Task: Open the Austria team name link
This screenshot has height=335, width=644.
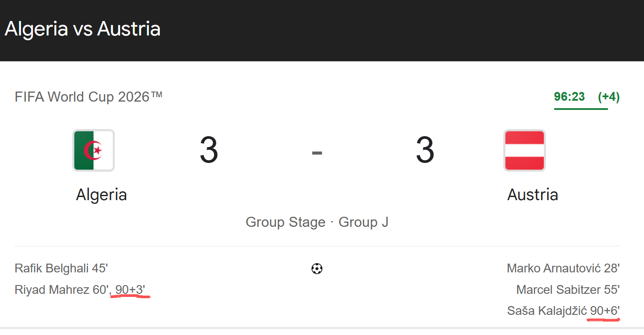Action: 533,194
